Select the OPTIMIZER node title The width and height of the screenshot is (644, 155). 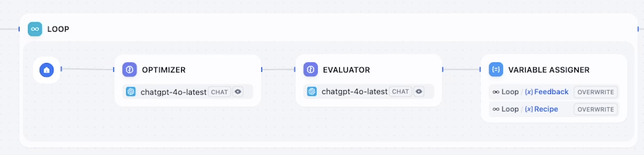point(164,70)
